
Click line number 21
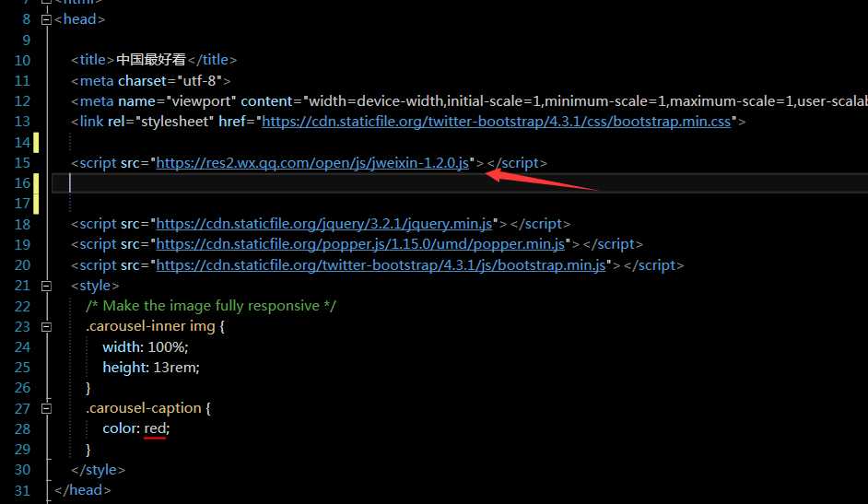[22, 286]
